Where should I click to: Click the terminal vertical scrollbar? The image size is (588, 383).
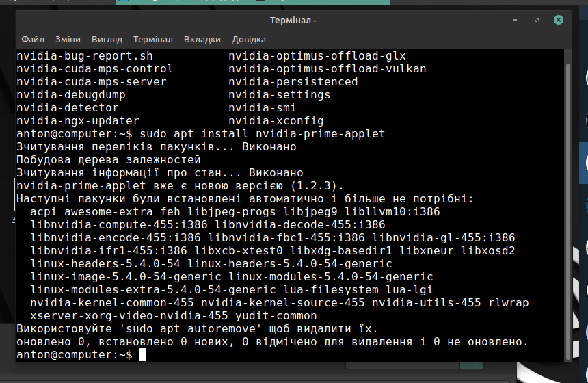(x=567, y=210)
